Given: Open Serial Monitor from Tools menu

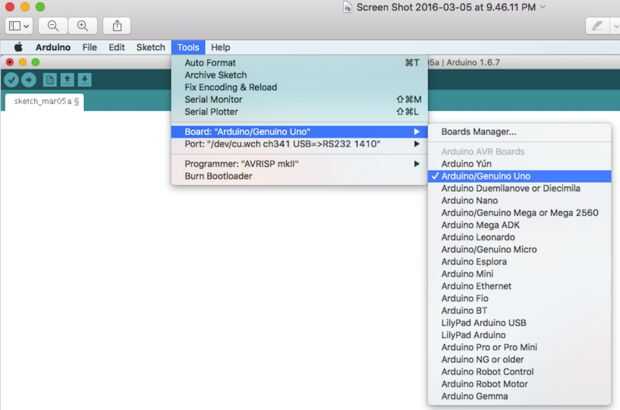Looking at the screenshot, I should [299, 100].
